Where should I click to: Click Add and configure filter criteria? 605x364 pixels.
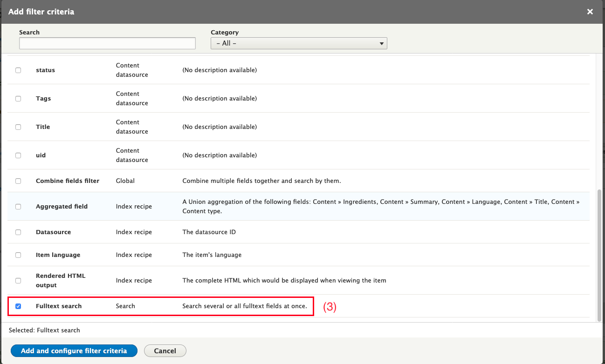(74, 351)
